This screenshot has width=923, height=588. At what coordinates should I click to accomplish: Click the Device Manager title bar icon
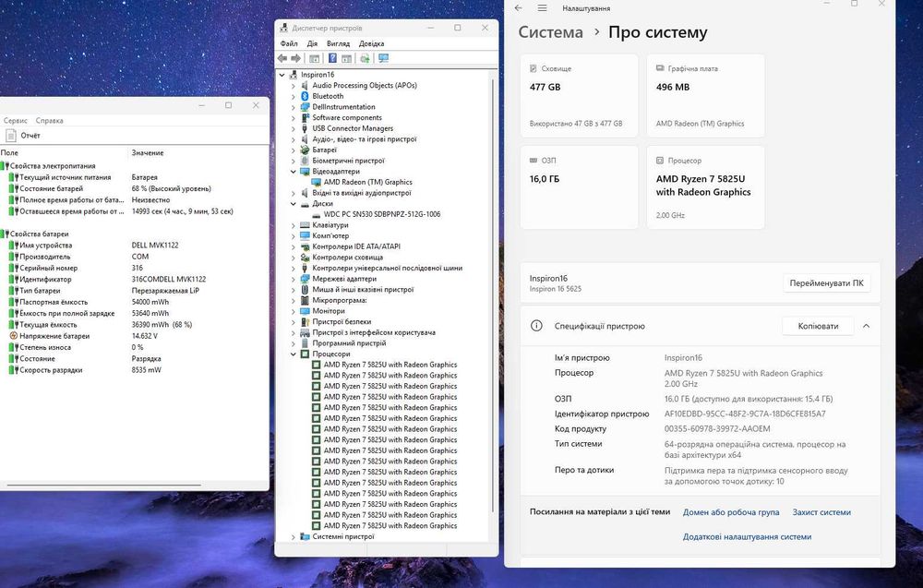pos(283,28)
